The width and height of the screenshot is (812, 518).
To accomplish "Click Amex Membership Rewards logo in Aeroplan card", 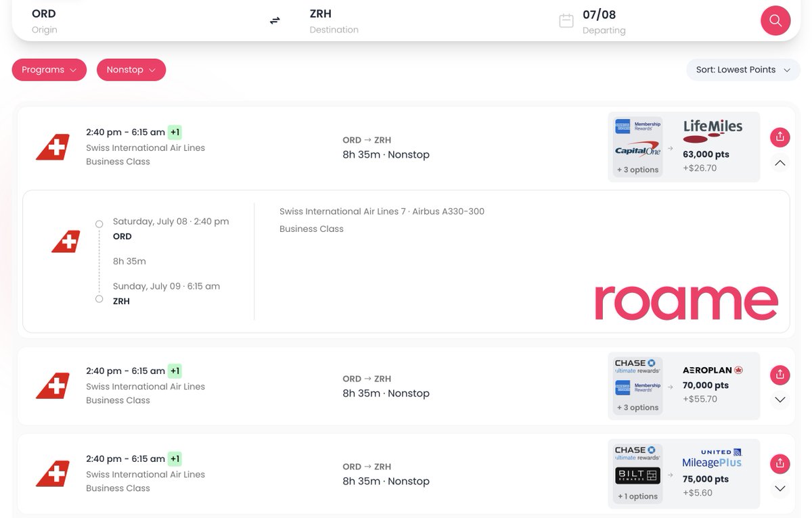I will tap(637, 387).
